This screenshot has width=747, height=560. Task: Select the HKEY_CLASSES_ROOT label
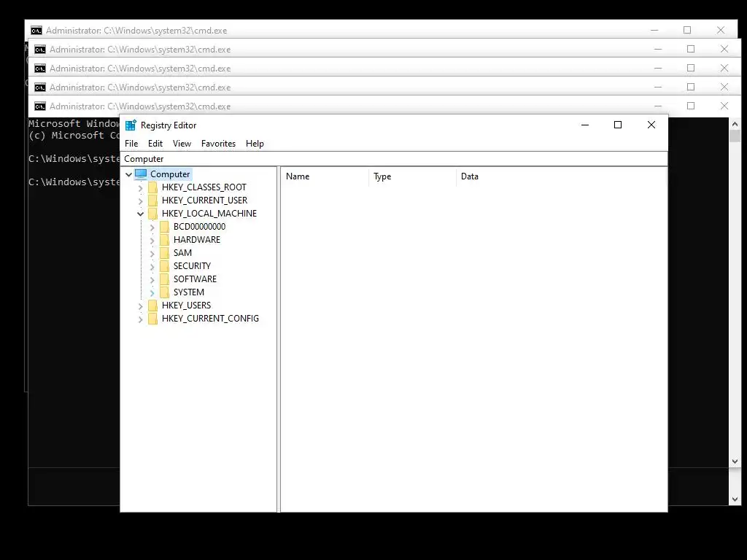point(204,187)
